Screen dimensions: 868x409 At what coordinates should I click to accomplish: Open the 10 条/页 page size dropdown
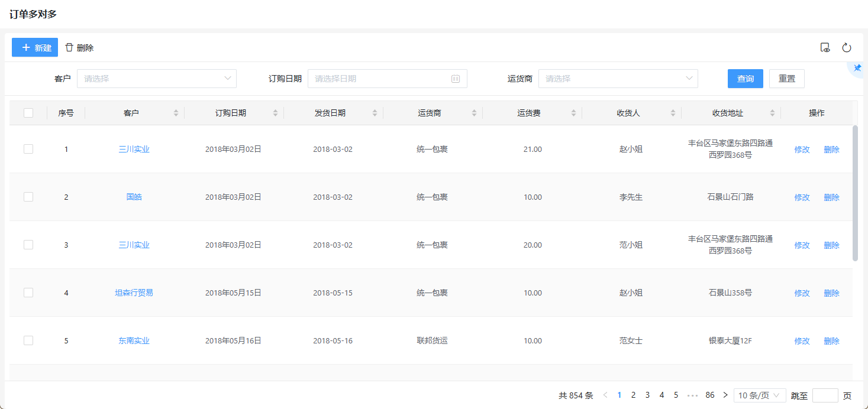759,395
